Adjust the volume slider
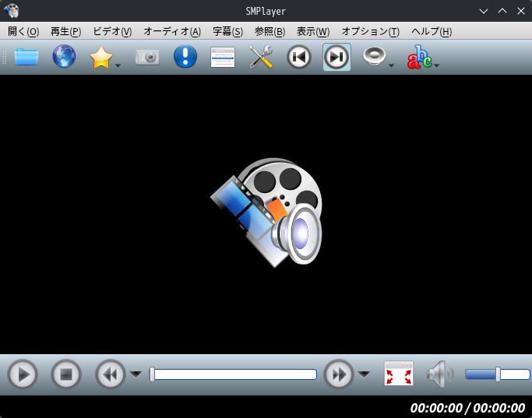 pyautogui.click(x=498, y=374)
